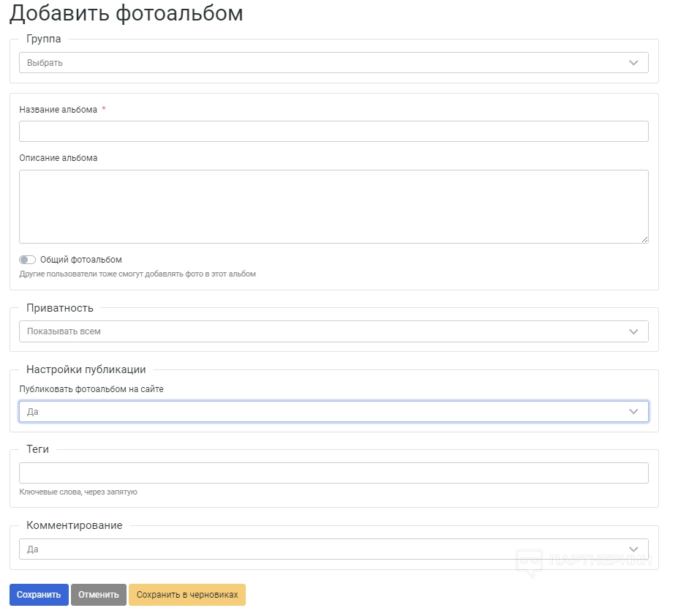Click the chevron arrow in the Комментирование field
The image size is (689, 616).
pos(633,549)
